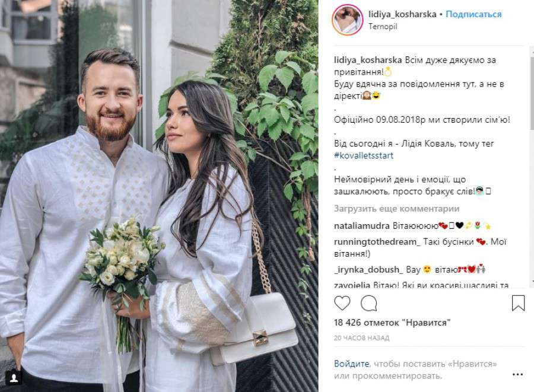The width and height of the screenshot is (534, 392).
Task: Click lidiya_kosharska username in header
Action: (x=402, y=14)
